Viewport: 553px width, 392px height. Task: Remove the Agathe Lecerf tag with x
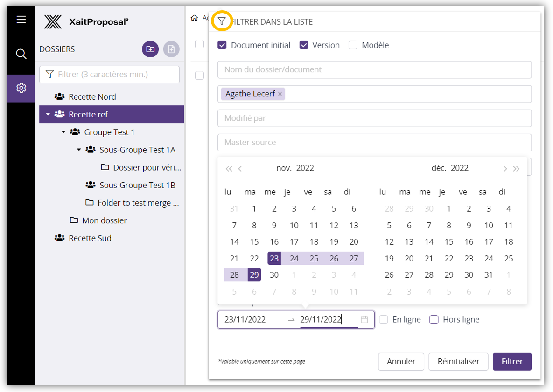pos(280,94)
